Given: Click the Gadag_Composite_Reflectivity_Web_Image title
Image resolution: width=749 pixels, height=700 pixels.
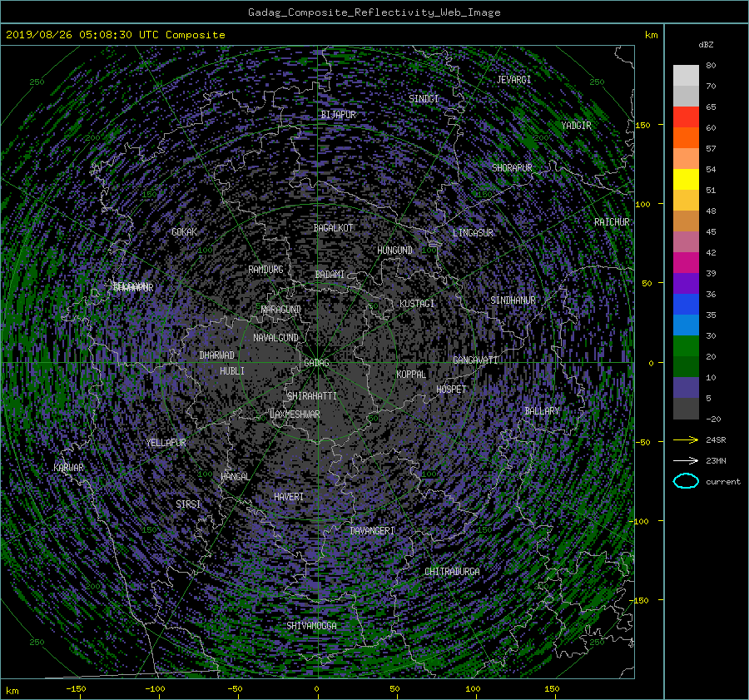Looking at the screenshot, I should [374, 12].
